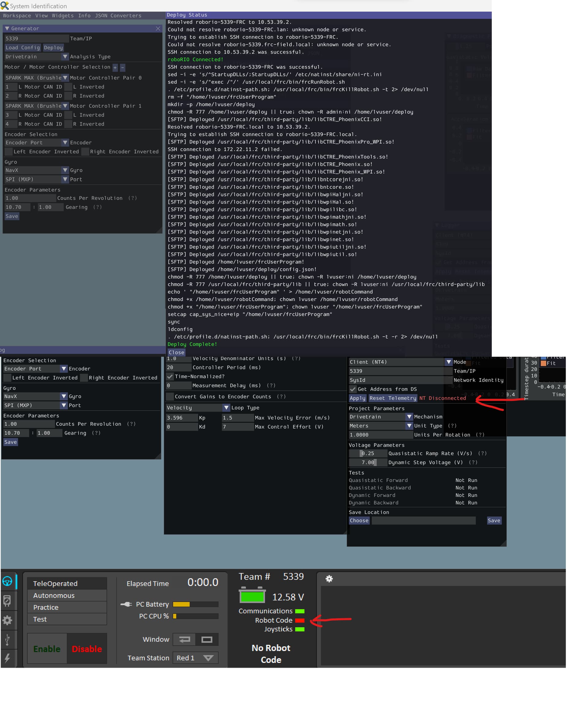Open the Meters Unit Type dropdown
Screen dimensions: 588x714
pyautogui.click(x=381, y=426)
